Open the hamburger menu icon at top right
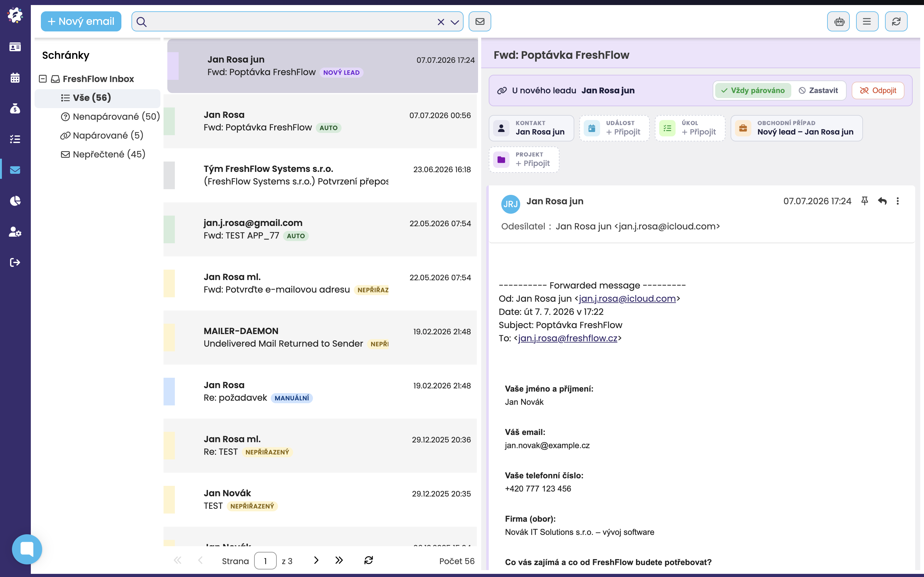The image size is (924, 577). [867, 21]
